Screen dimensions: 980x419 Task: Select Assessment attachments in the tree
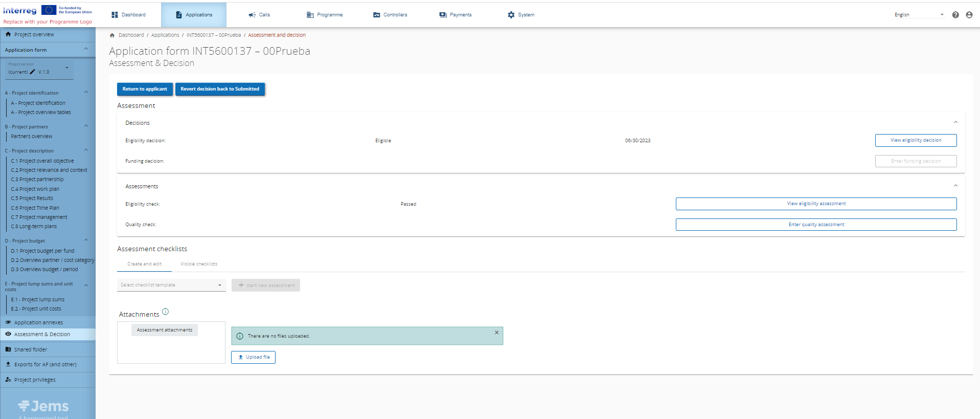pyautogui.click(x=165, y=330)
